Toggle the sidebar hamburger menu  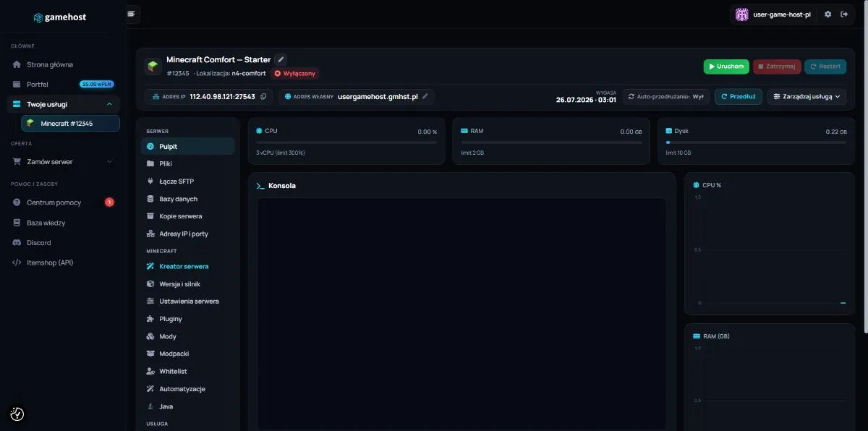[131, 13]
